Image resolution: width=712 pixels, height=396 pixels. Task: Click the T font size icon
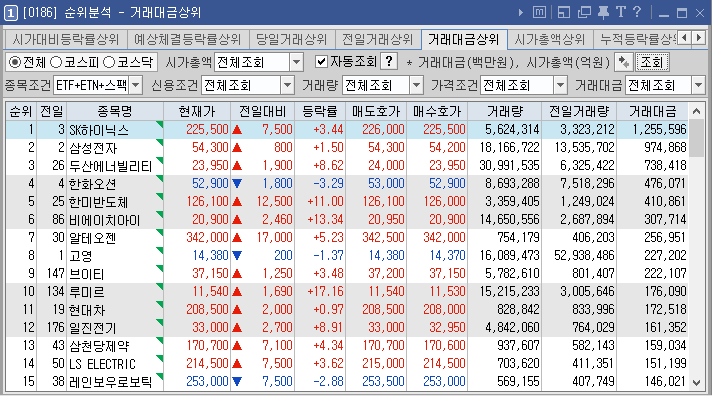(x=620, y=12)
